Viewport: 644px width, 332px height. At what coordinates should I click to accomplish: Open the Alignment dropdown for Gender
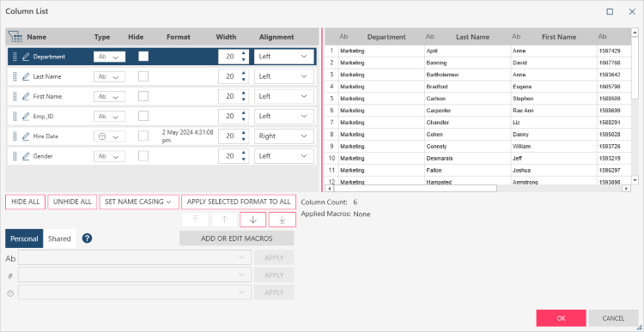point(284,156)
